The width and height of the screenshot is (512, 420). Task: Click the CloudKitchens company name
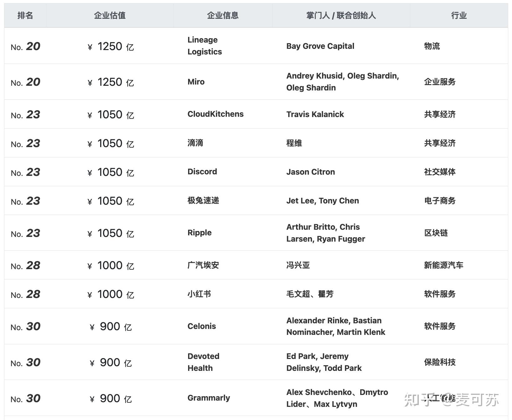click(215, 114)
